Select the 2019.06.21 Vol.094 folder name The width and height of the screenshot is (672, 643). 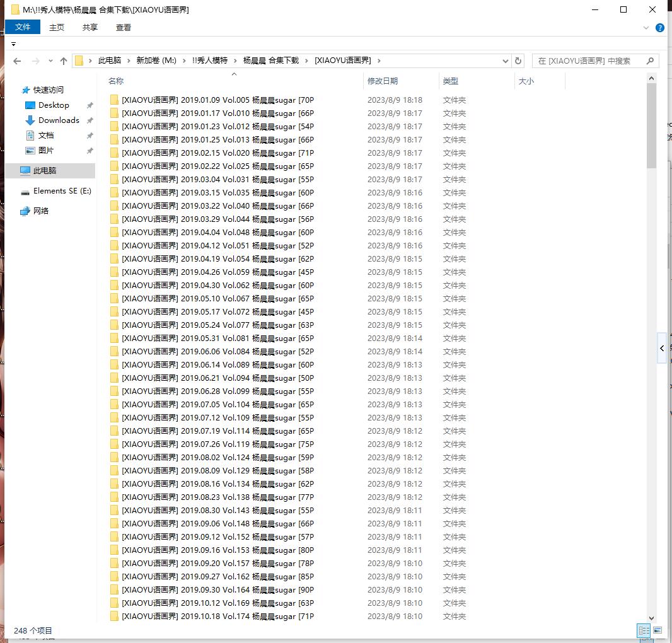click(217, 378)
